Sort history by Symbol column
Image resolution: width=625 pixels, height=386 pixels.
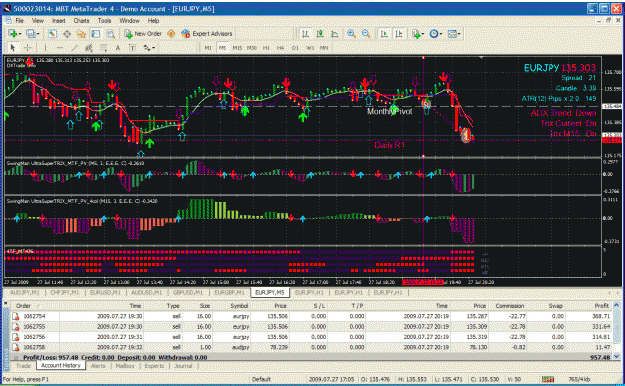[239, 306]
